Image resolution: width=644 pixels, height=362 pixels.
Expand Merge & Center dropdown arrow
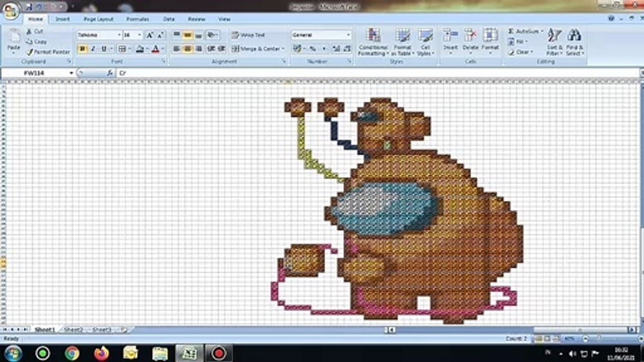(x=283, y=49)
